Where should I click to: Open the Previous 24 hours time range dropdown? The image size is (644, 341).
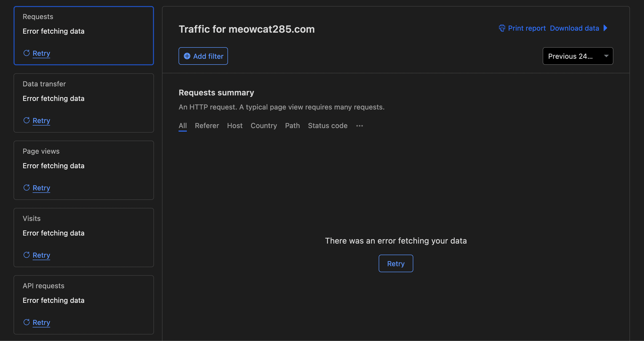pyautogui.click(x=578, y=56)
